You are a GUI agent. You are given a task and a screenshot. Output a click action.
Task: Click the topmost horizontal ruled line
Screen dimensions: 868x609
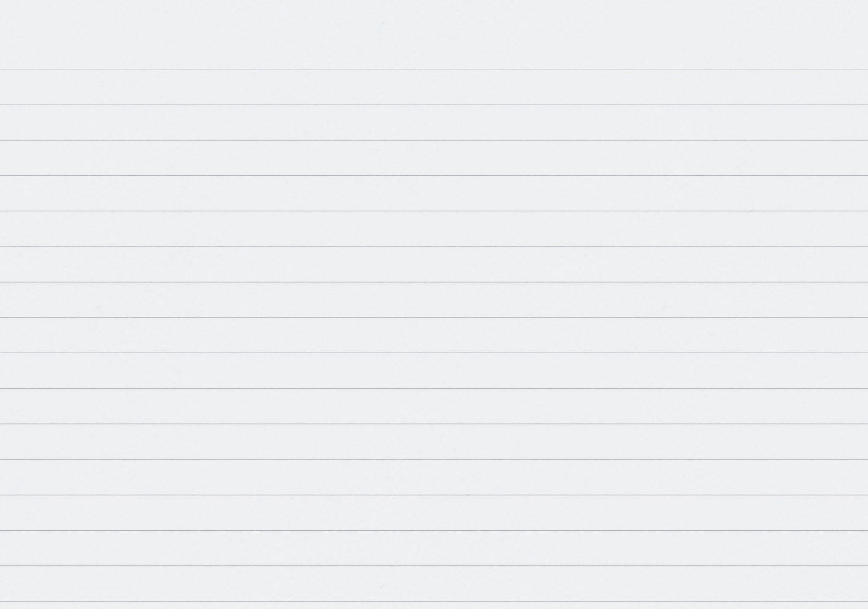434,69
